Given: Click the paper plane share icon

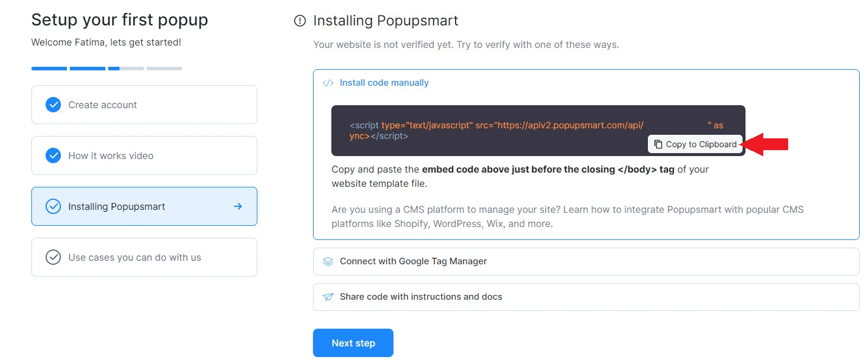Looking at the screenshot, I should pyautogui.click(x=328, y=297).
